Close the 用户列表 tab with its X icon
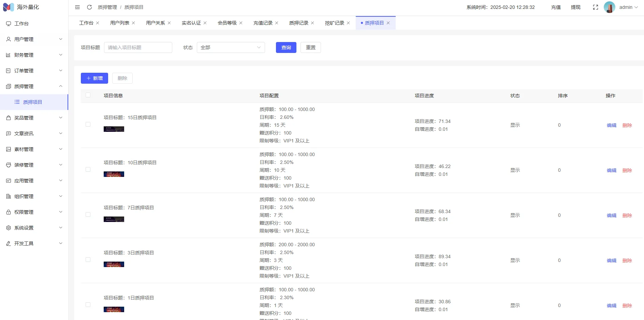The image size is (644, 320). (x=133, y=23)
